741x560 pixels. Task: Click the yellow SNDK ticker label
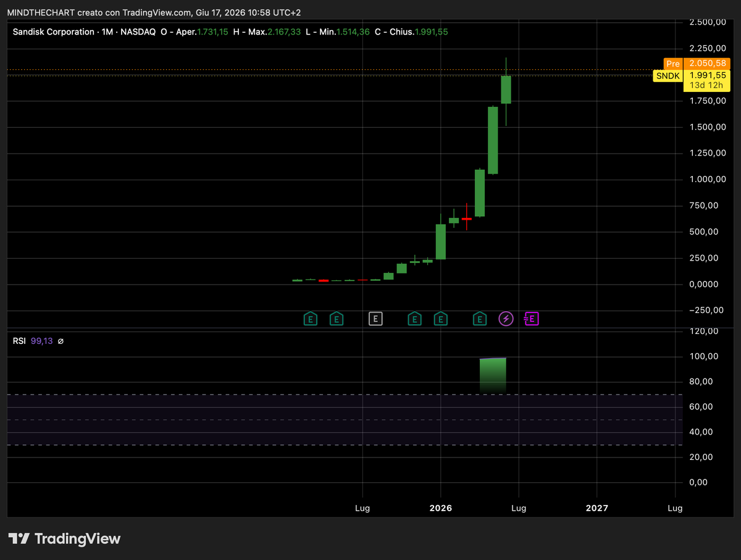pyautogui.click(x=669, y=75)
